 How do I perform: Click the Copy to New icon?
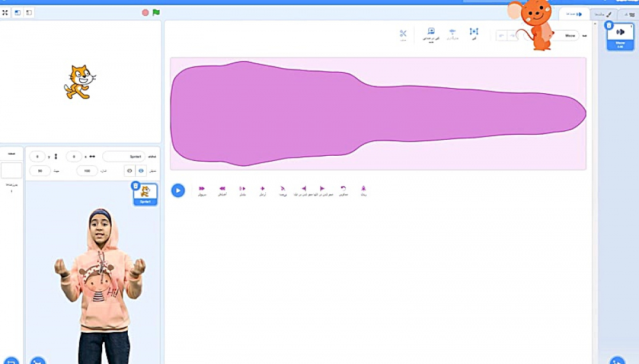pos(431,33)
